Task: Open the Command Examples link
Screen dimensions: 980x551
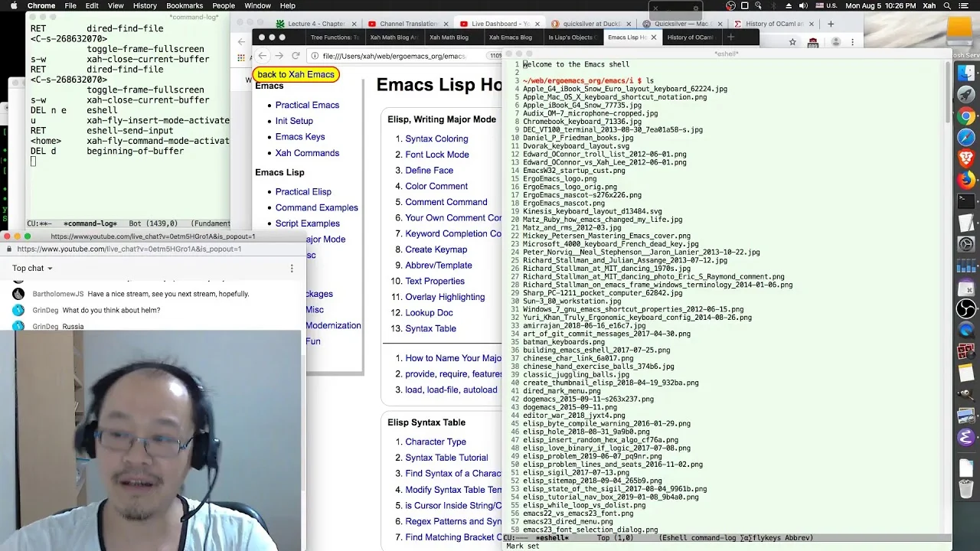Action: click(x=316, y=207)
